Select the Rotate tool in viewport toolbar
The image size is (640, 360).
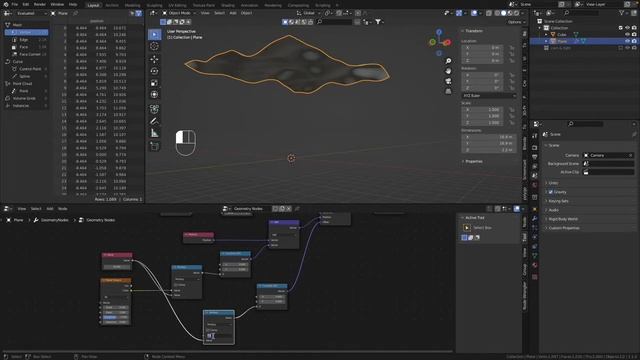tap(154, 71)
